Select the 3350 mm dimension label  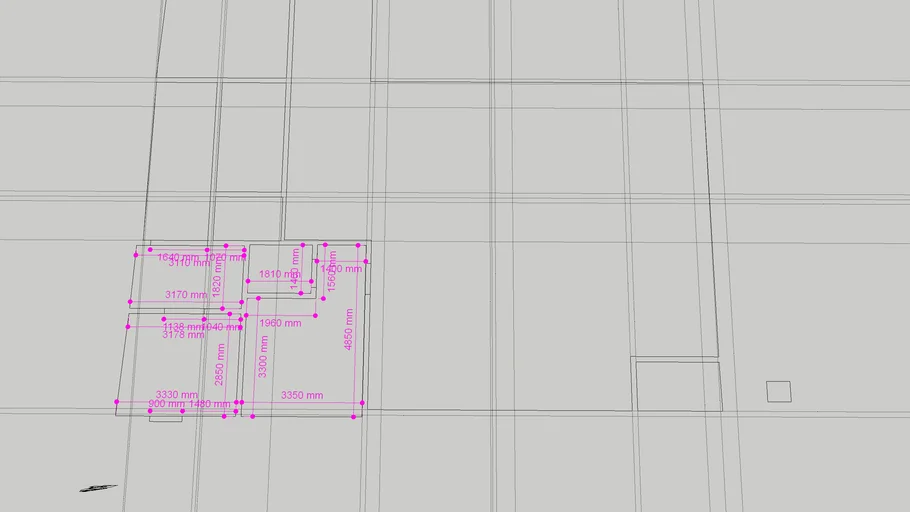coord(302,395)
